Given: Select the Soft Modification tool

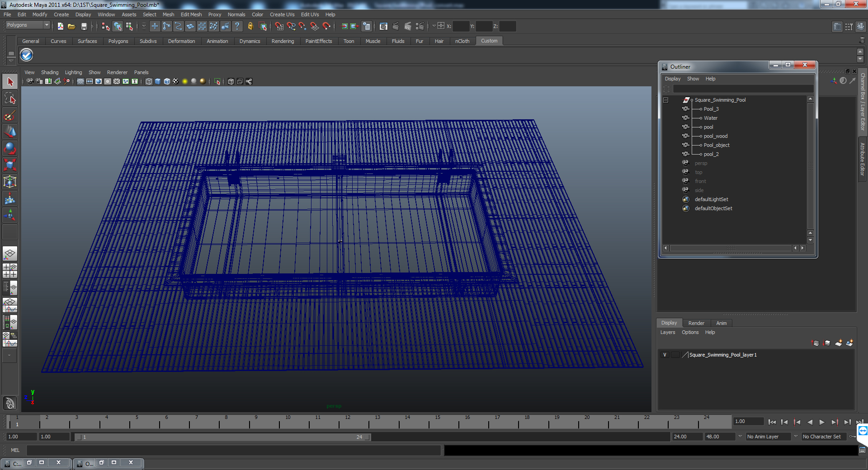Looking at the screenshot, I should [x=10, y=198].
